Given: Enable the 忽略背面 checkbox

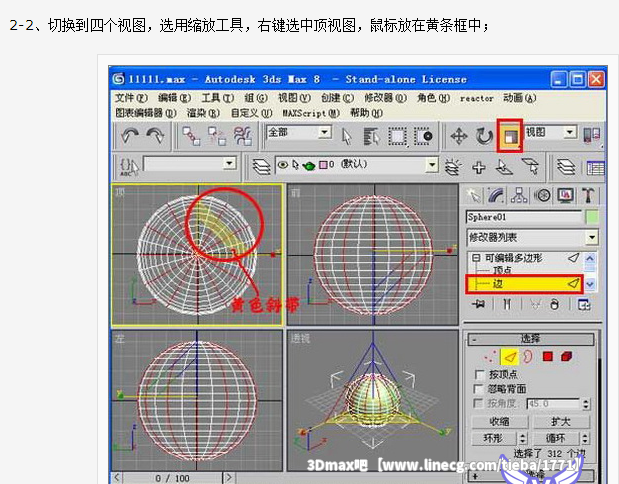Looking at the screenshot, I should 479,389.
